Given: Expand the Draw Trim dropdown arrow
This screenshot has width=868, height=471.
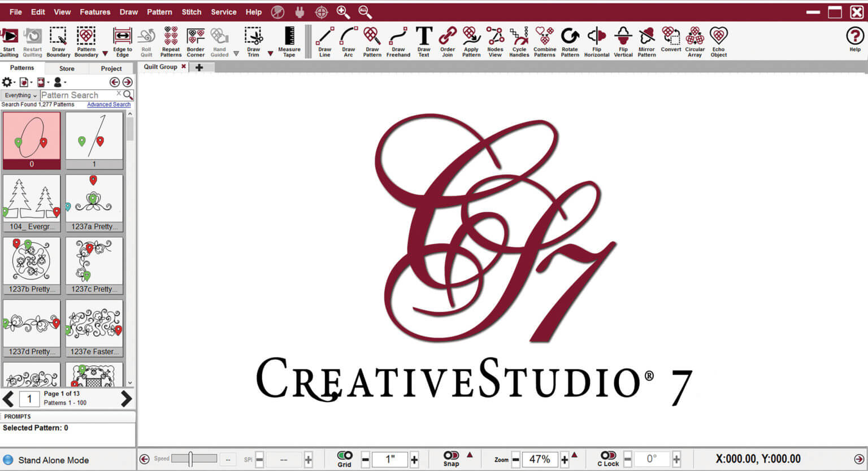Looking at the screenshot, I should [270, 54].
